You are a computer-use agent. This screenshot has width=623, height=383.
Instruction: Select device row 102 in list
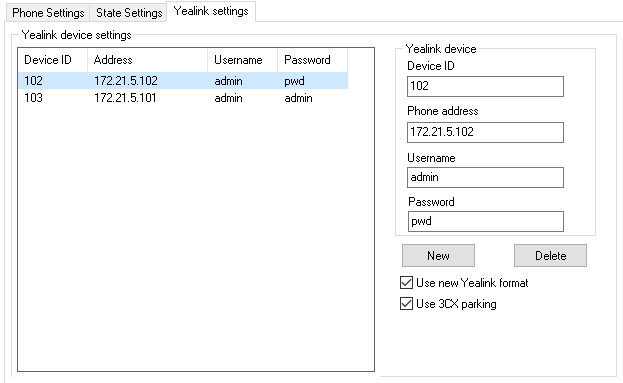[183, 81]
